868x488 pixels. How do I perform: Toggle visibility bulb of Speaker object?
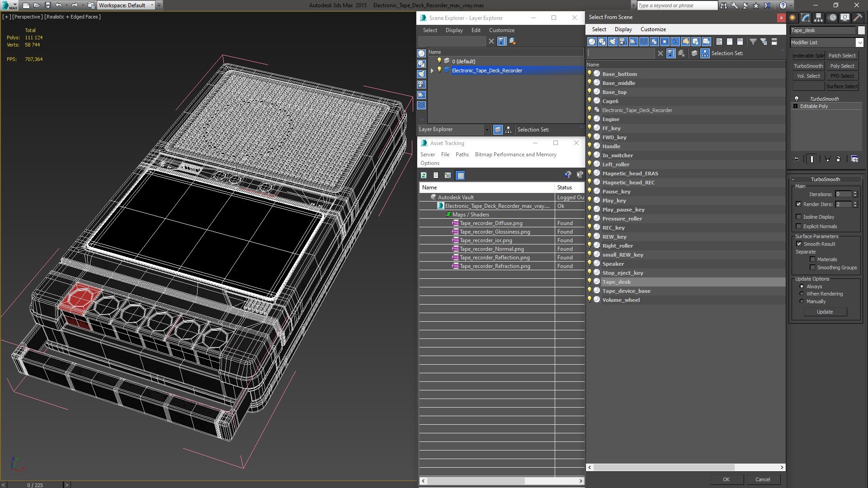590,263
